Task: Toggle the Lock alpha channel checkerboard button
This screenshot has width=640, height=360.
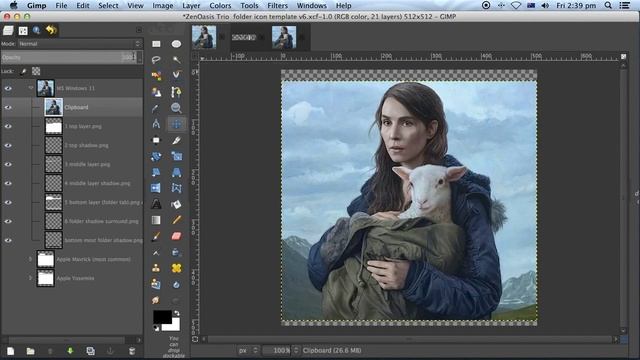Action: pyautogui.click(x=36, y=71)
